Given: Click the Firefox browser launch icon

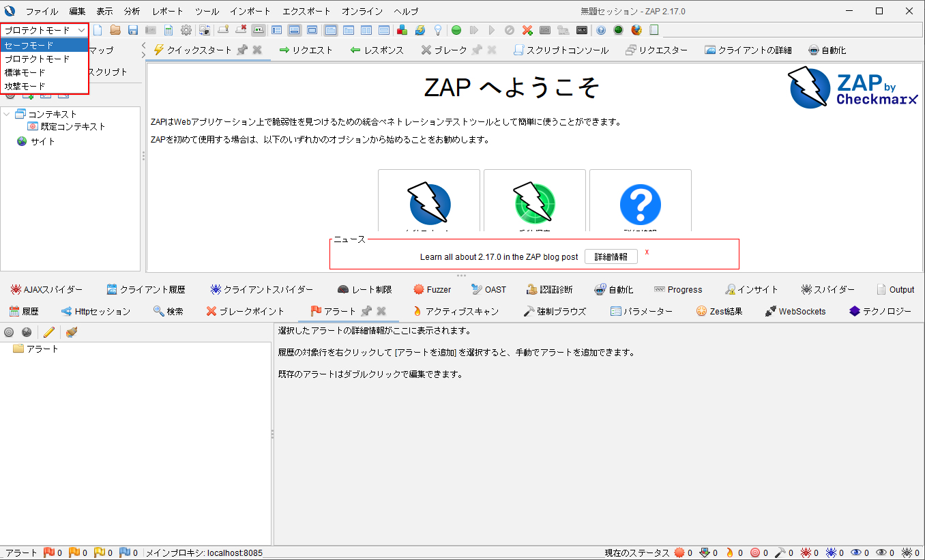Looking at the screenshot, I should [x=636, y=30].
